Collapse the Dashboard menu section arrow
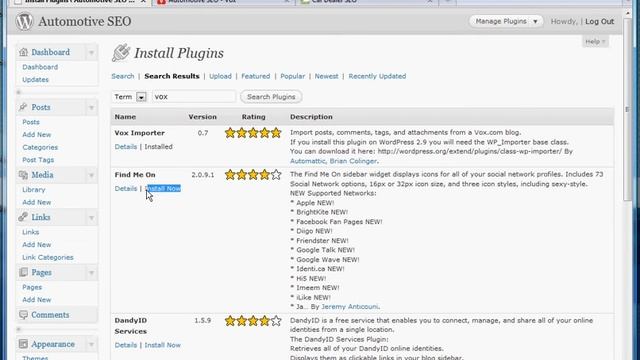Image resolution: width=640 pixels, height=360 pixels. pos(91,53)
